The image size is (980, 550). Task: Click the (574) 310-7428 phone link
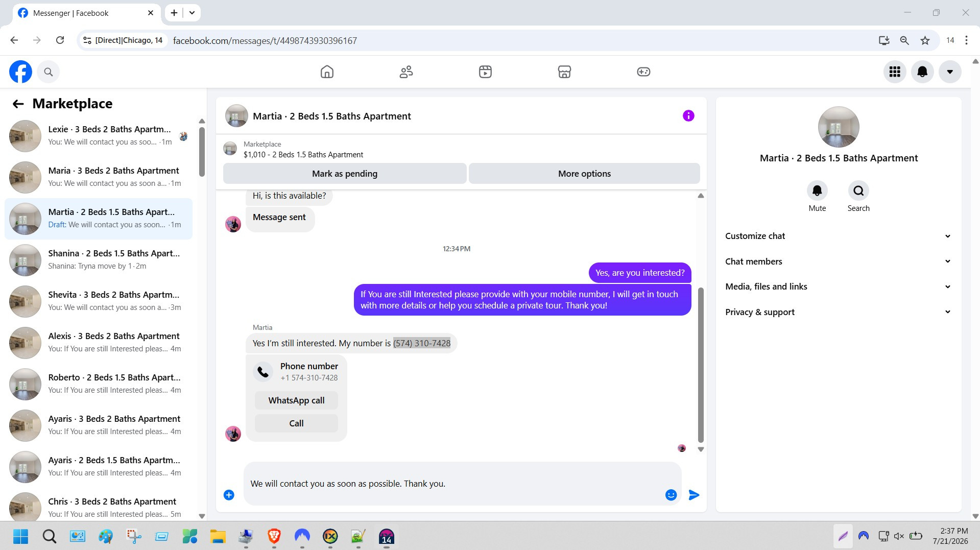click(422, 343)
